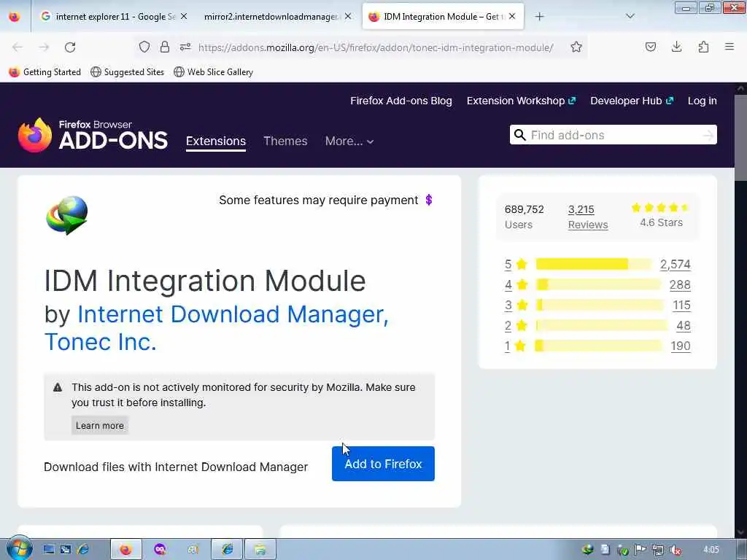Select the Extensions navigation item
Viewport: 747px width, 560px height.
216,141
